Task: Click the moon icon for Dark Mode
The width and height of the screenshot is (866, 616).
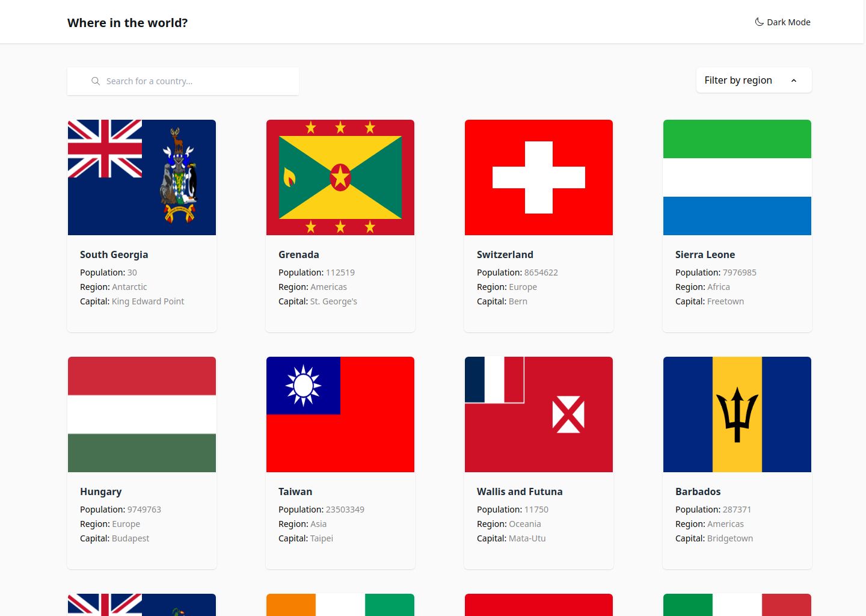Action: pyautogui.click(x=758, y=22)
